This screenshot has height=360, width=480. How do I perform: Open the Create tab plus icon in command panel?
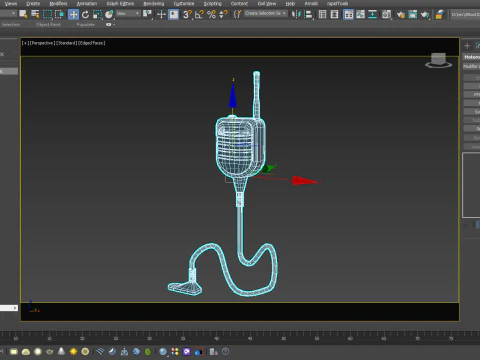467,46
